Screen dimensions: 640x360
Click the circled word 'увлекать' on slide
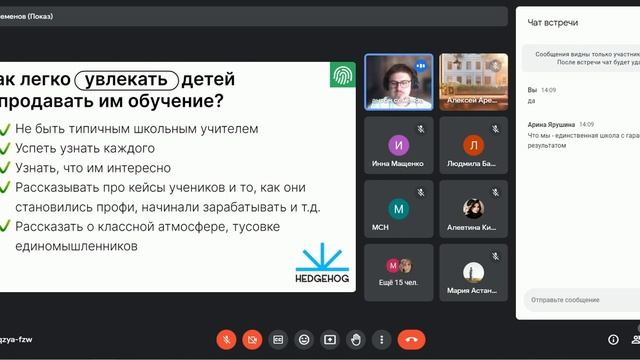click(x=127, y=80)
